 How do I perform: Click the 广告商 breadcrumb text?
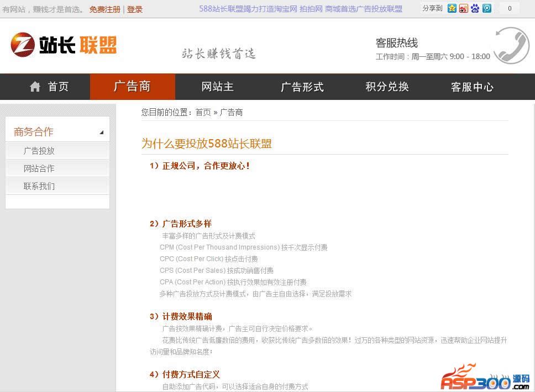click(x=231, y=112)
